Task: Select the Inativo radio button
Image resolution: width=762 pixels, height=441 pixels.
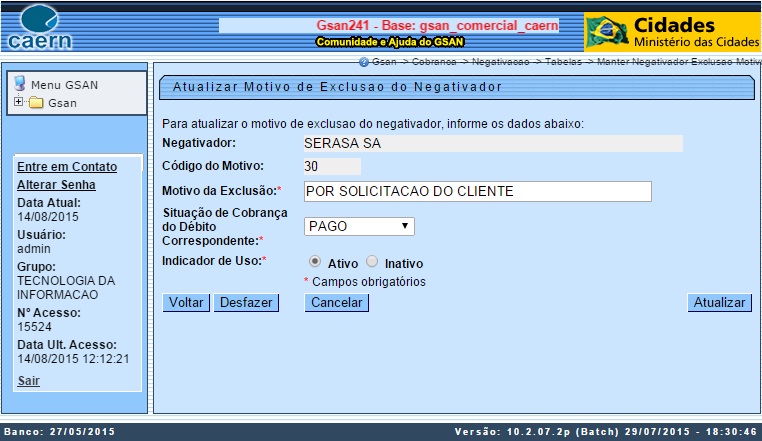Action: pos(372,262)
